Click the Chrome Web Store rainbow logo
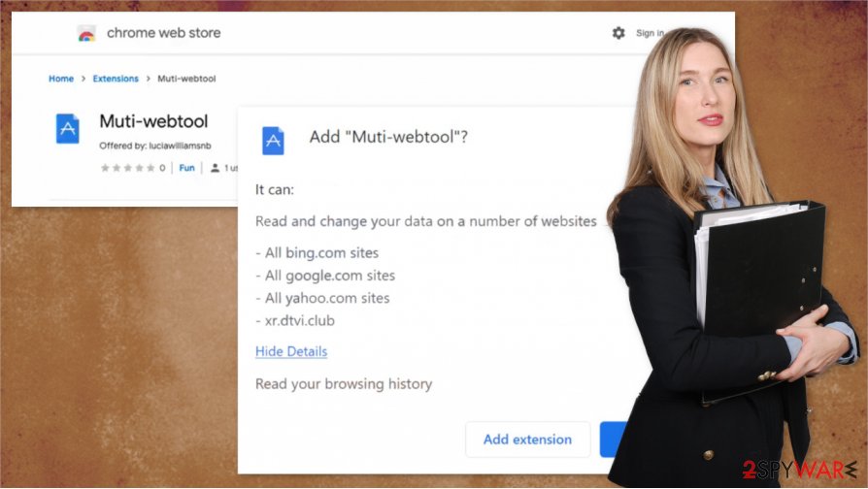The height and width of the screenshot is (489, 868). tap(86, 33)
